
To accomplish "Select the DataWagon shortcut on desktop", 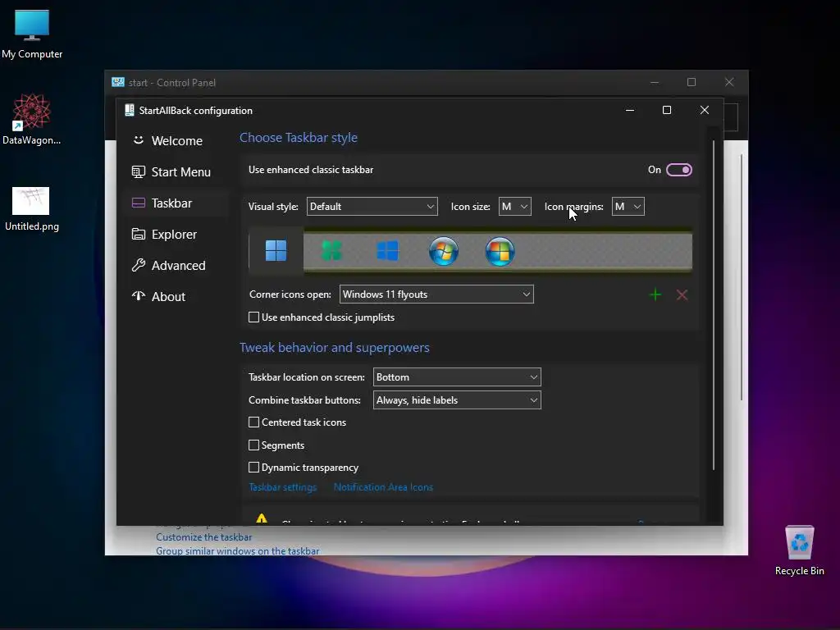I will pyautogui.click(x=31, y=119).
